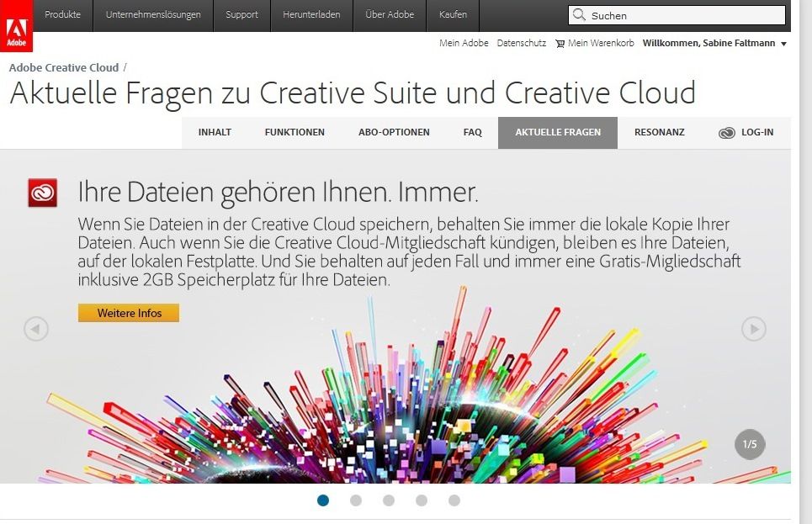Select the third carousel dot

coord(389,500)
